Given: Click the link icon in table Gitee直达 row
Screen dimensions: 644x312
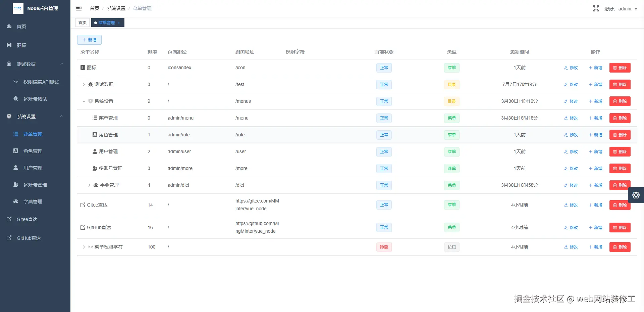Looking at the screenshot, I should point(83,205).
